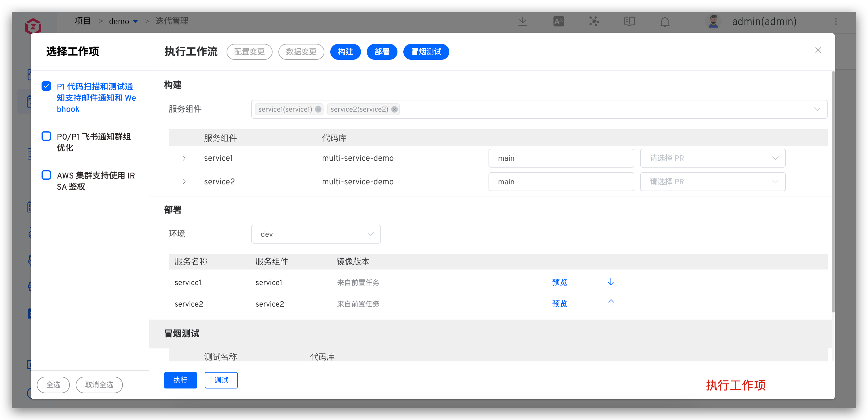Uncheck the P1 代码扫描 work item
This screenshot has width=868, height=420.
46,86
